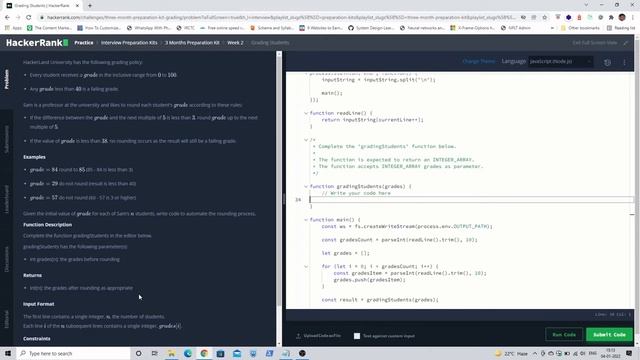The image size is (640, 360).
Task: Go to 3 Months Preparation Kit breadcrumb
Action: (x=192, y=42)
